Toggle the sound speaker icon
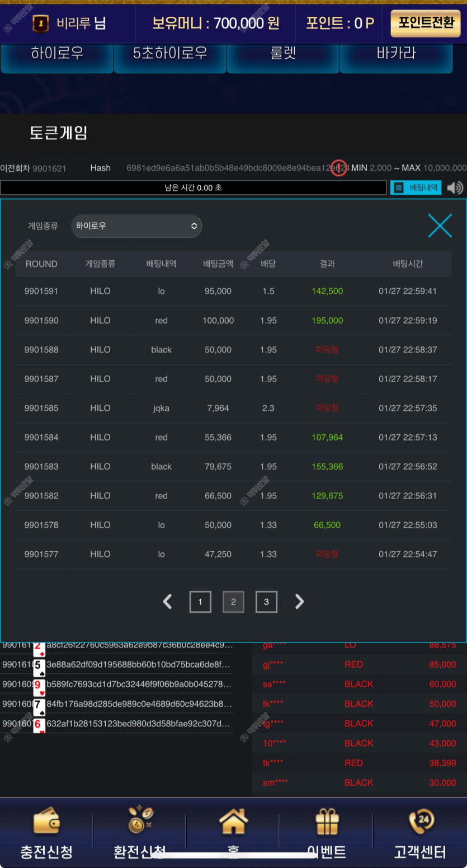Screen dimensions: 467x868 click(x=455, y=188)
